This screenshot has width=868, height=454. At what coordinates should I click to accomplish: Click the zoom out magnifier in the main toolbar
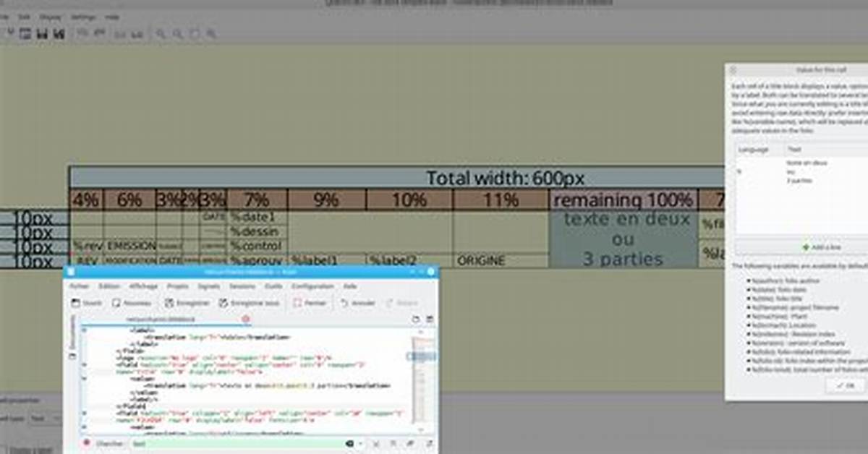click(178, 34)
